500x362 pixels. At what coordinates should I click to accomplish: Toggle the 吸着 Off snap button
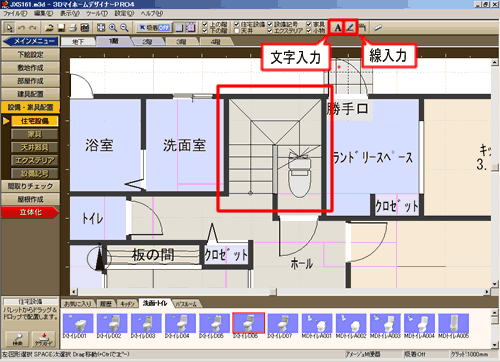click(154, 28)
